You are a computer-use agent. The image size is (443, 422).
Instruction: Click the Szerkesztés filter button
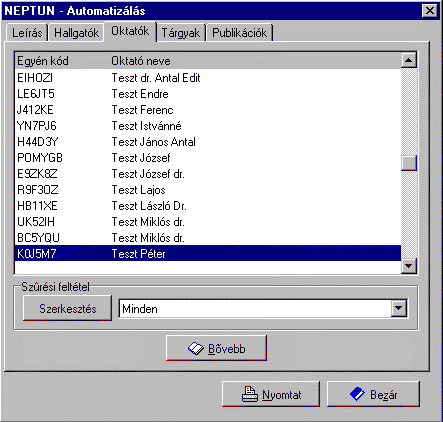68,308
